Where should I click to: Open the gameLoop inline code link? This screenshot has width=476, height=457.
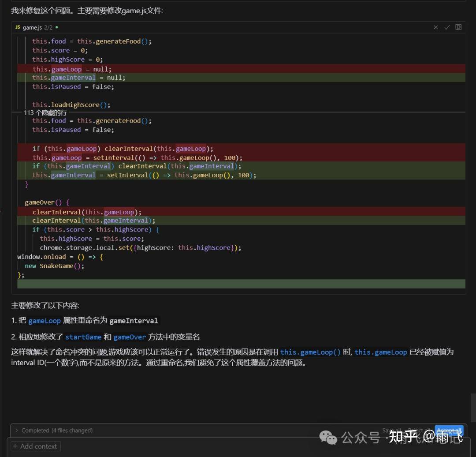45,321
